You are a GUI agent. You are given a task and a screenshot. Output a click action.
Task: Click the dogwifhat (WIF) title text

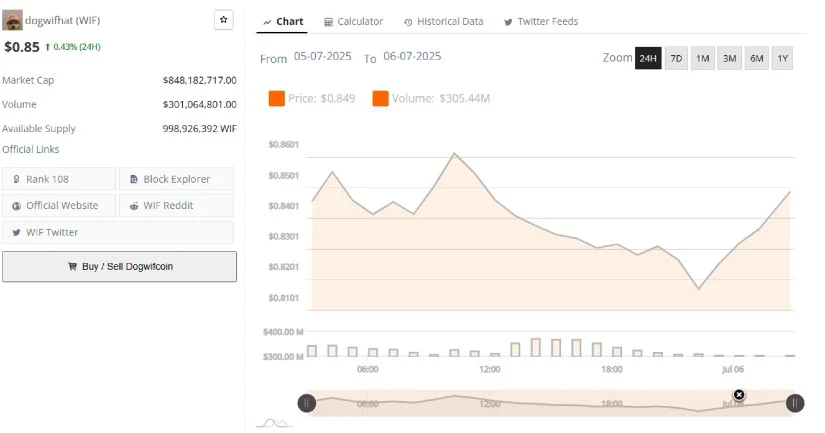point(63,21)
